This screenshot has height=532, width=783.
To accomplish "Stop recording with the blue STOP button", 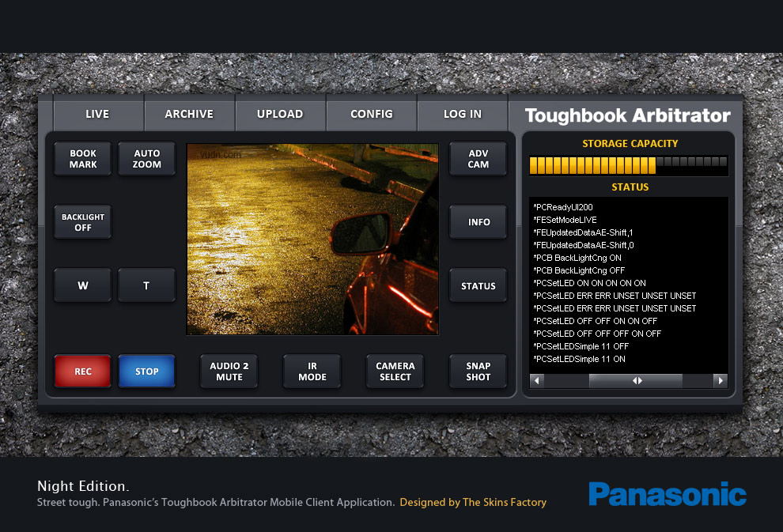I will tap(147, 372).
